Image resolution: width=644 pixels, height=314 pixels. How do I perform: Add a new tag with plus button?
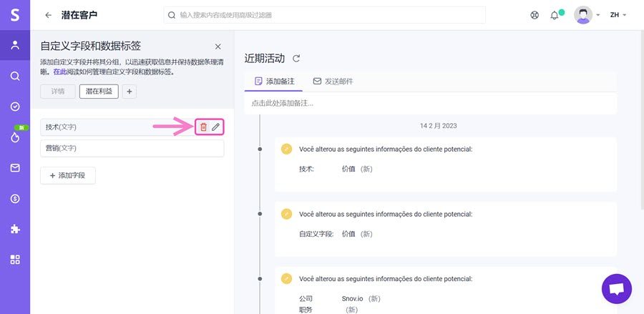pos(130,92)
